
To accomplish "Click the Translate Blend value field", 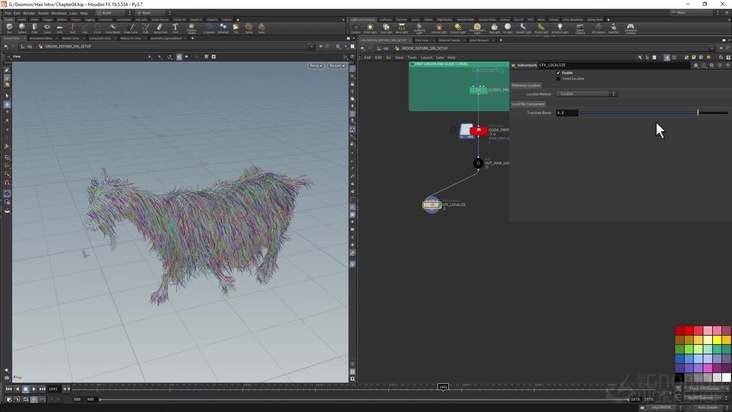I will [x=566, y=113].
